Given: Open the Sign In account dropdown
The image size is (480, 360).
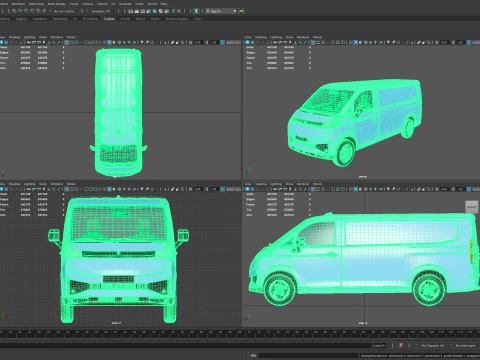Looking at the screenshot, I should click(x=221, y=11).
